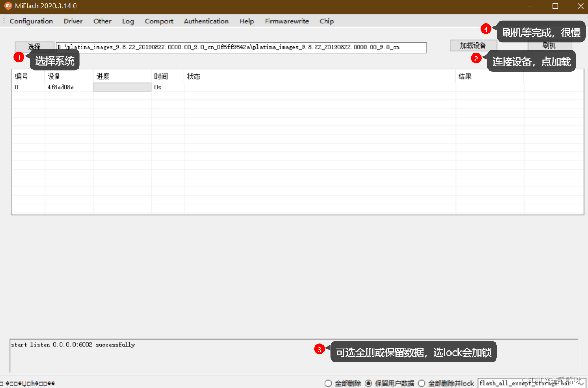The image size is (588, 388).
Task: Minimize the MiFlash window
Action: tap(530, 6)
